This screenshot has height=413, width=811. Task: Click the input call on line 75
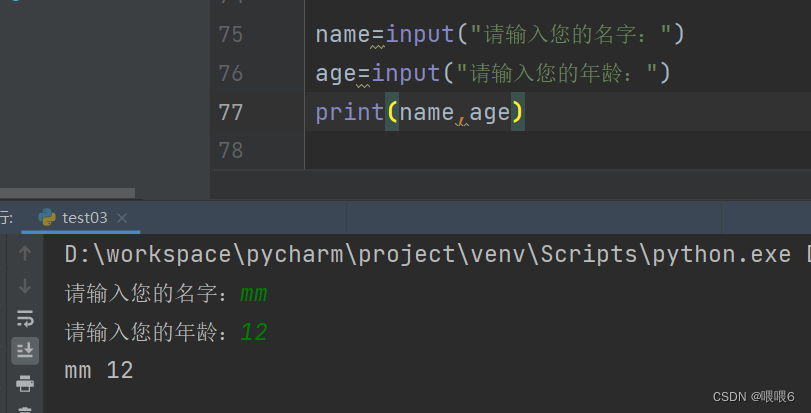(420, 35)
